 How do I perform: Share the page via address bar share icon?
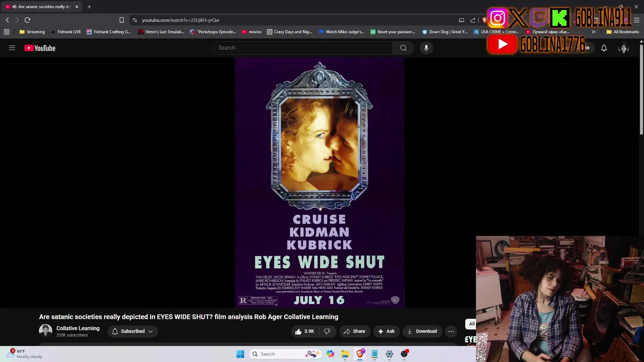pyautogui.click(x=473, y=20)
